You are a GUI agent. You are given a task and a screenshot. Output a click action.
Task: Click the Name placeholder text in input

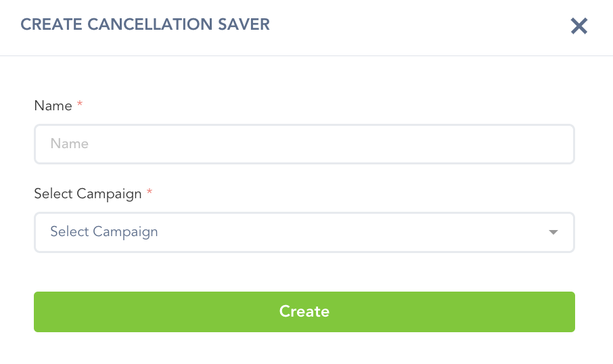tap(70, 143)
